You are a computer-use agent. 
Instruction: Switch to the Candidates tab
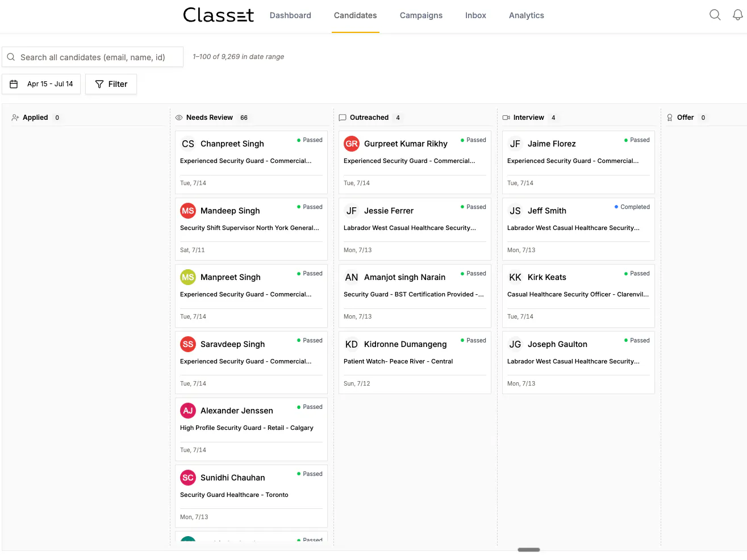point(355,15)
